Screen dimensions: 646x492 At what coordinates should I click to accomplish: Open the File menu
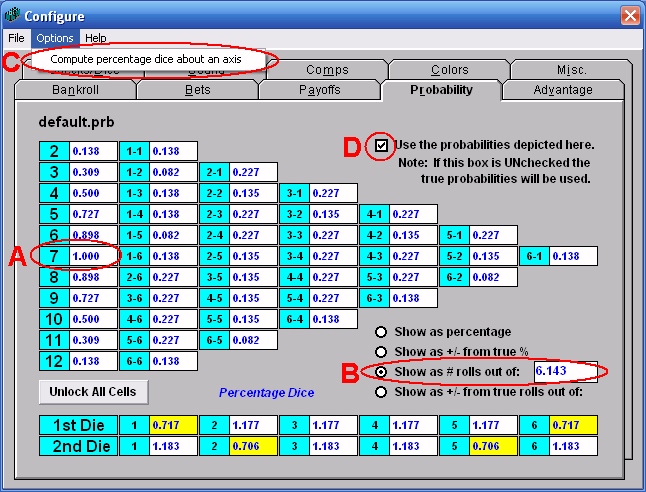click(x=16, y=38)
